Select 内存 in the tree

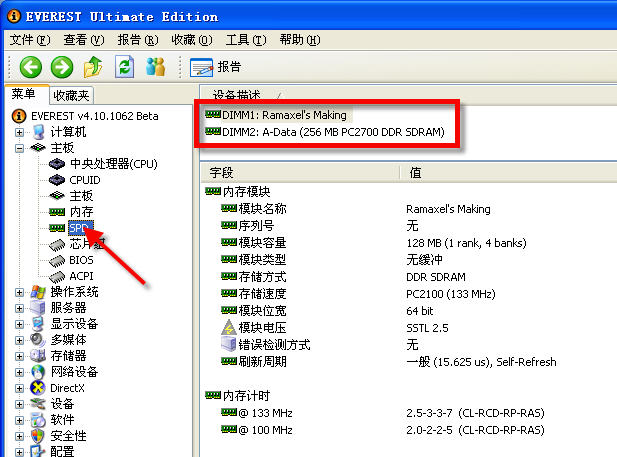[81, 212]
